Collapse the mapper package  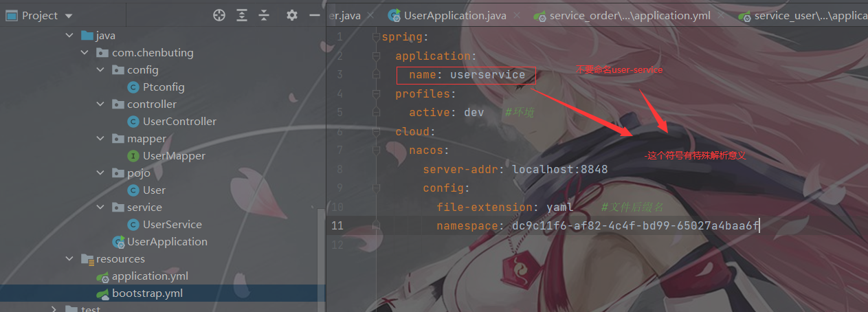pos(100,139)
